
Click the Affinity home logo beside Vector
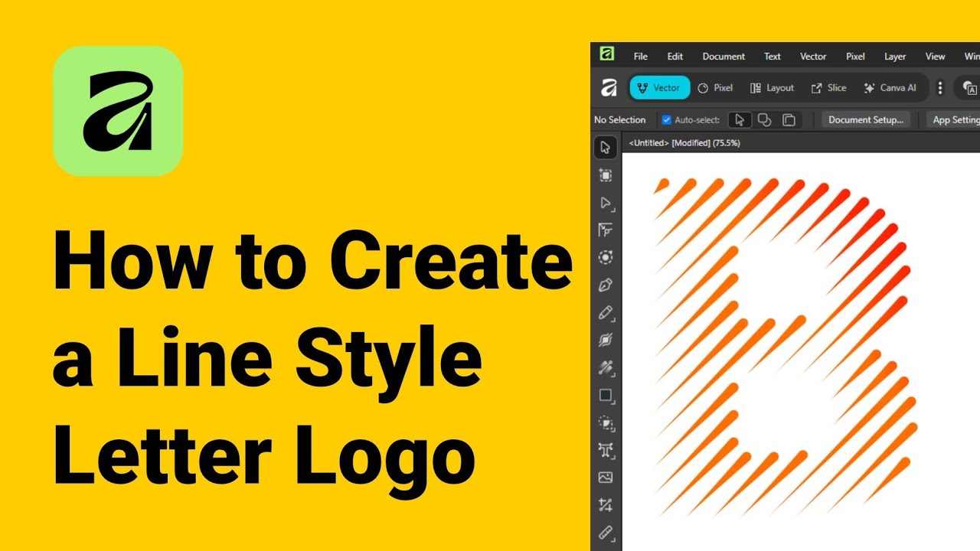(x=609, y=88)
